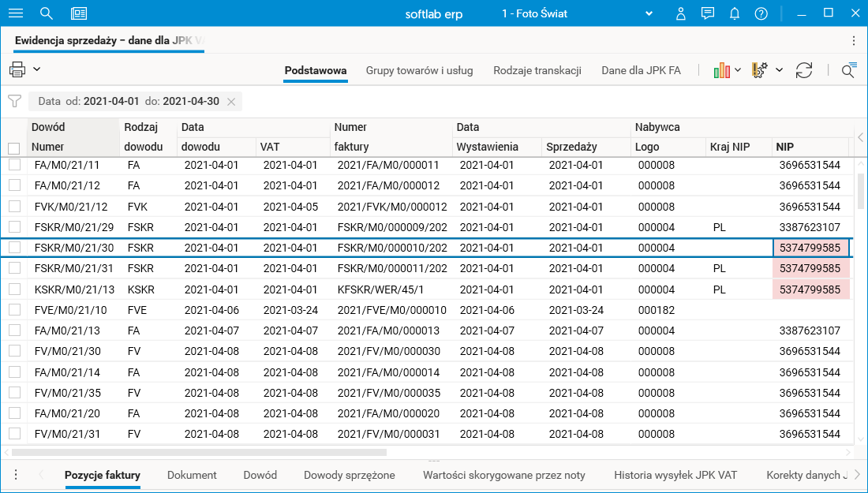868x493 pixels.
Task: Open the vertical three-dot window menu
Action: [854, 41]
